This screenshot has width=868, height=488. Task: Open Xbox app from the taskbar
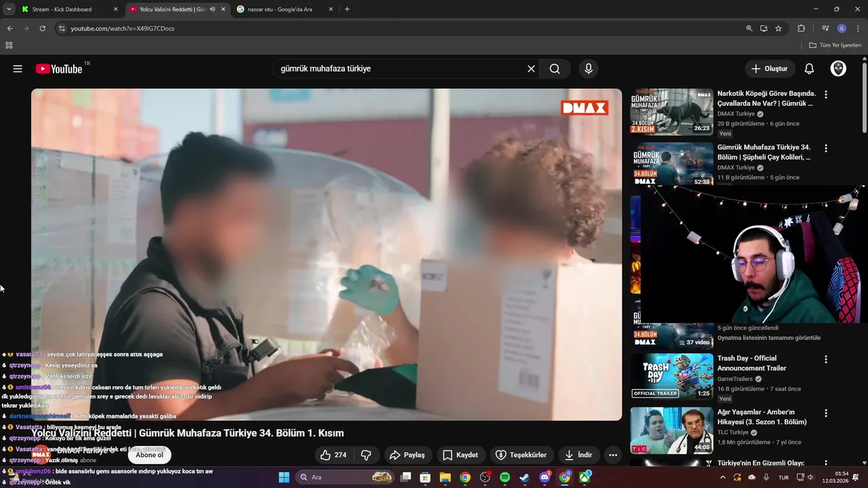click(x=585, y=477)
